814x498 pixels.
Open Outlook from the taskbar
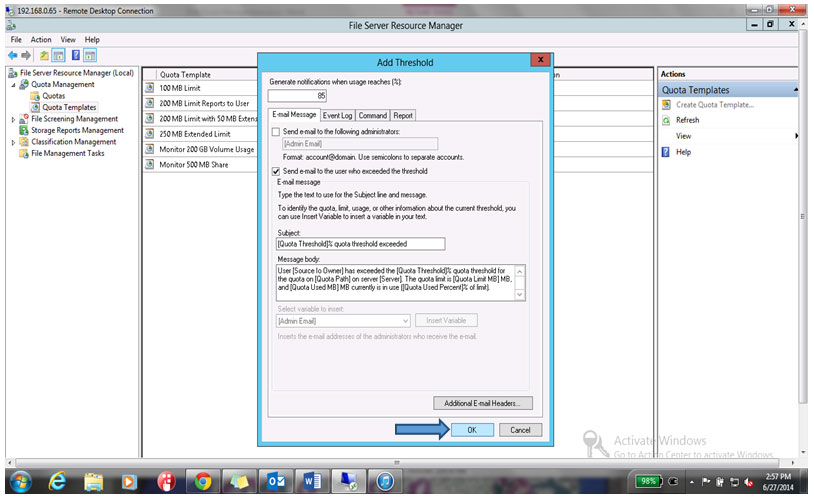(x=276, y=482)
